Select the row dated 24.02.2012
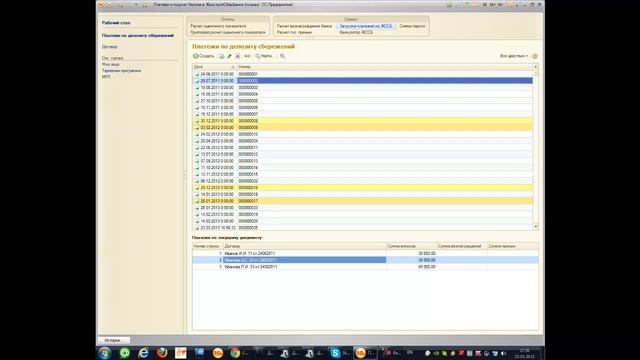This screenshot has height=360, width=640. 362,134
